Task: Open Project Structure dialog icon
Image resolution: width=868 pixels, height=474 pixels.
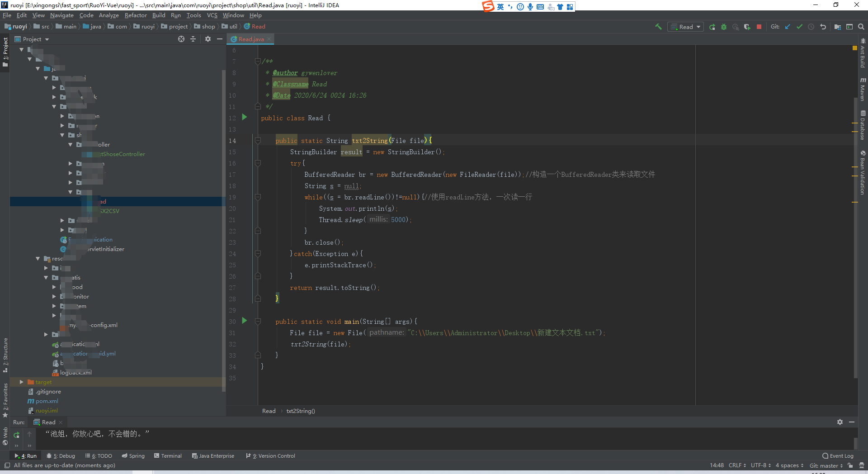Action: (837, 27)
